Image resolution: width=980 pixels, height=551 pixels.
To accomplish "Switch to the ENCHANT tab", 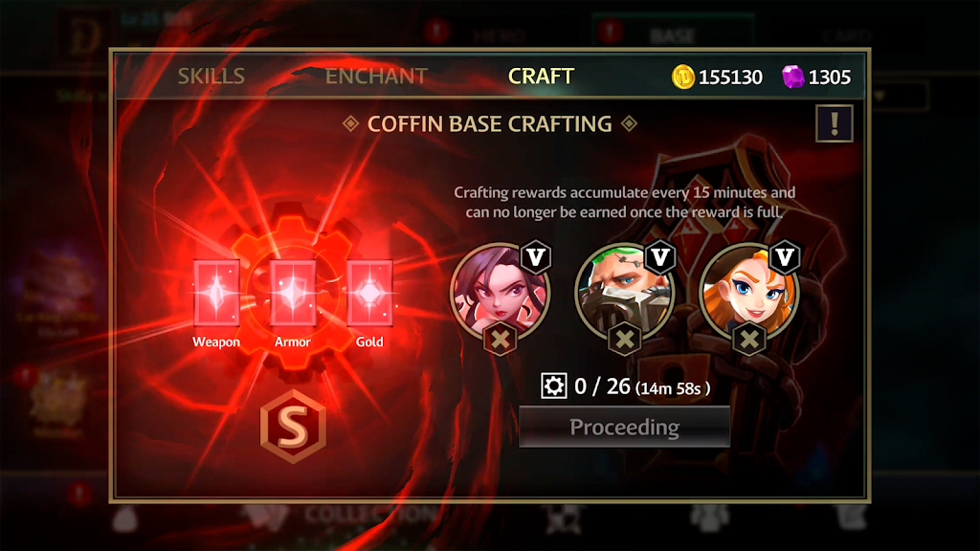I will (x=376, y=77).
